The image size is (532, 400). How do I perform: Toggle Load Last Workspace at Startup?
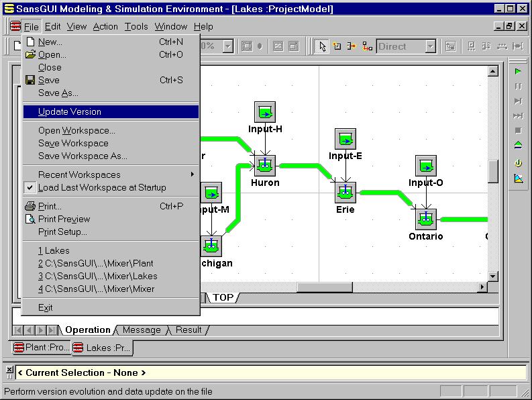pyautogui.click(x=101, y=187)
